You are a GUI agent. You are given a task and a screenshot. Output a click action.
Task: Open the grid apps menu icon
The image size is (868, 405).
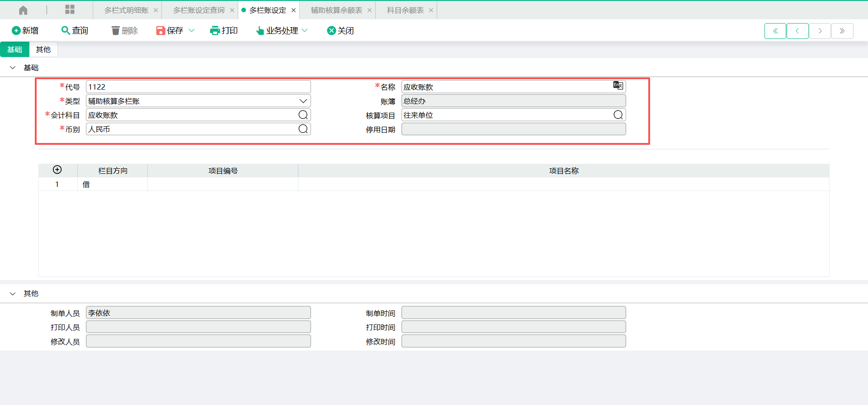coord(70,10)
